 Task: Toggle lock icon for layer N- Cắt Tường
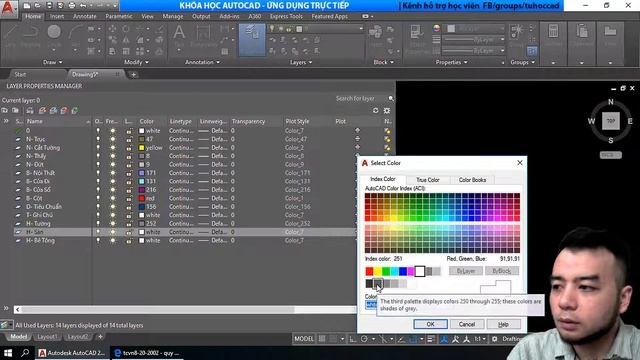pyautogui.click(x=129, y=148)
